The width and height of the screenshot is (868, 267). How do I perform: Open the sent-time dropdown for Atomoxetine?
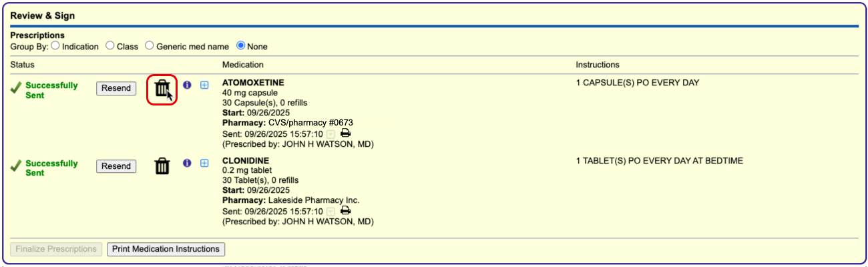point(331,134)
